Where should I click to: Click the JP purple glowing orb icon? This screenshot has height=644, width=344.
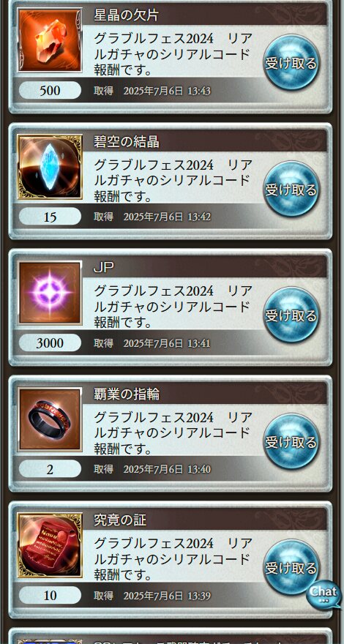click(x=50, y=293)
